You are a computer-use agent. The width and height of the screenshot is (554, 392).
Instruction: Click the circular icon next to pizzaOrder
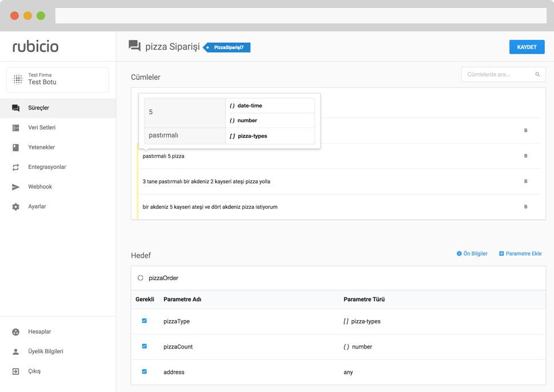140,278
